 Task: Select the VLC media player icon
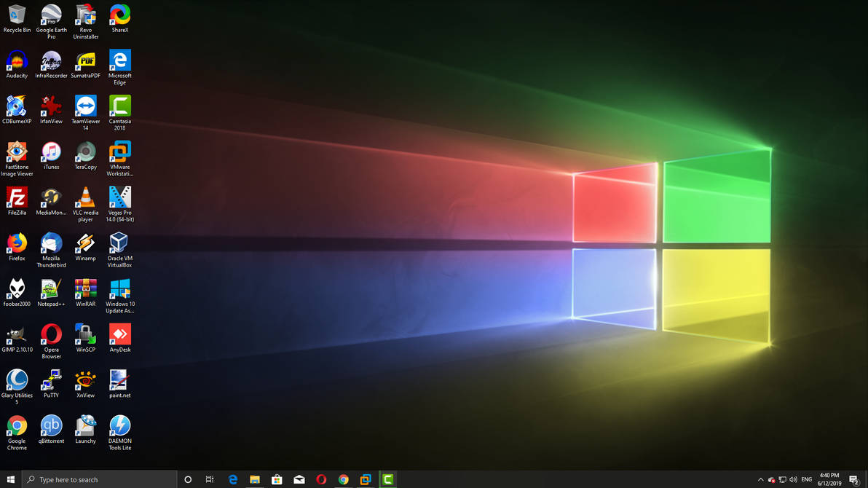point(86,205)
